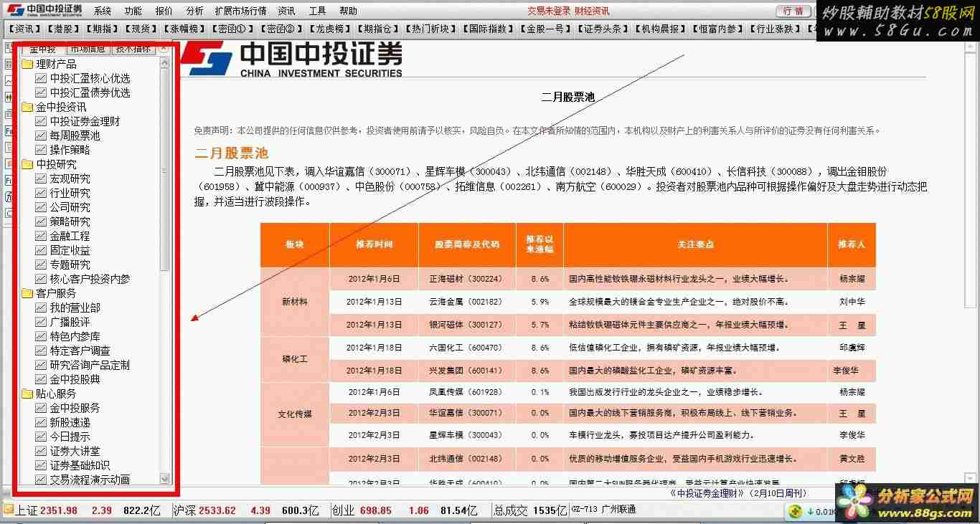
Task: Click chart icon beside 中投证券金理财
Action: [41, 121]
